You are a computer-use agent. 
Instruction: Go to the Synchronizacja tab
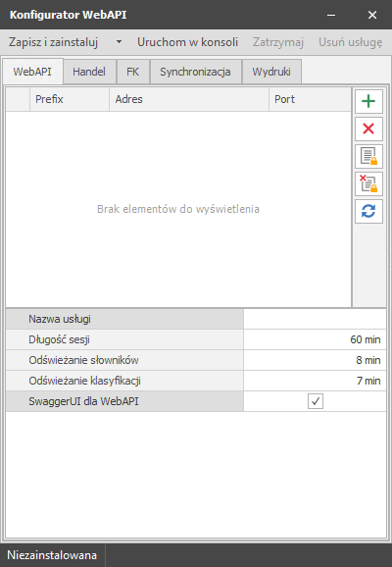(195, 72)
